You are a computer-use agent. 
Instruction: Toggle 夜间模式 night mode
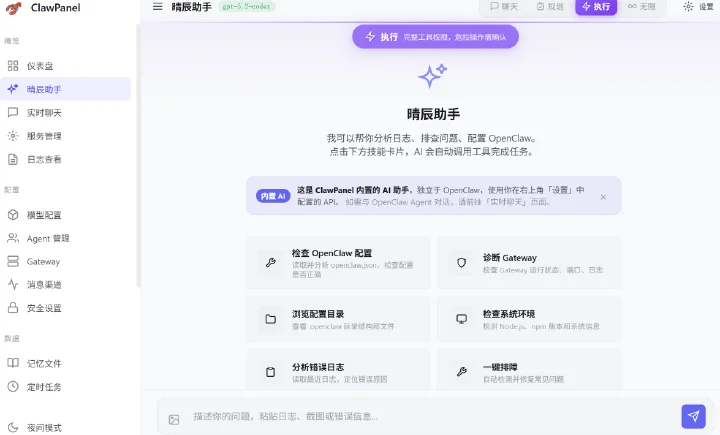pos(65,428)
